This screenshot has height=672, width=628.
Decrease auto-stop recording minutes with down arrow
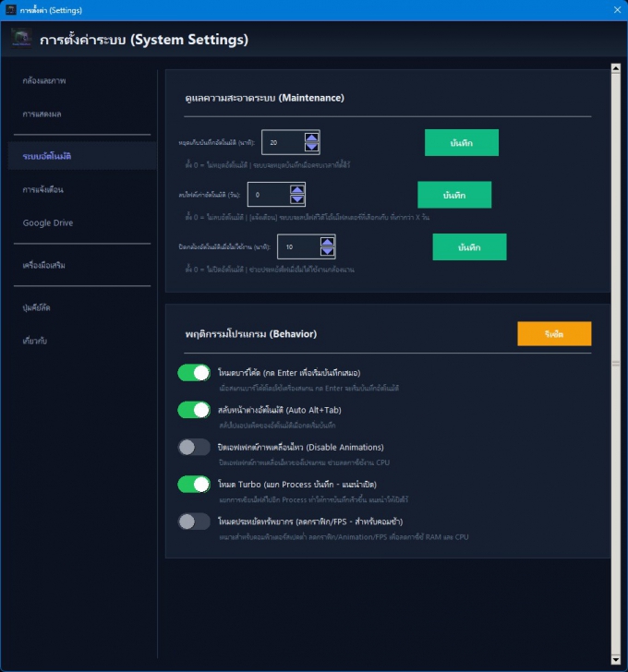pyautogui.click(x=311, y=147)
